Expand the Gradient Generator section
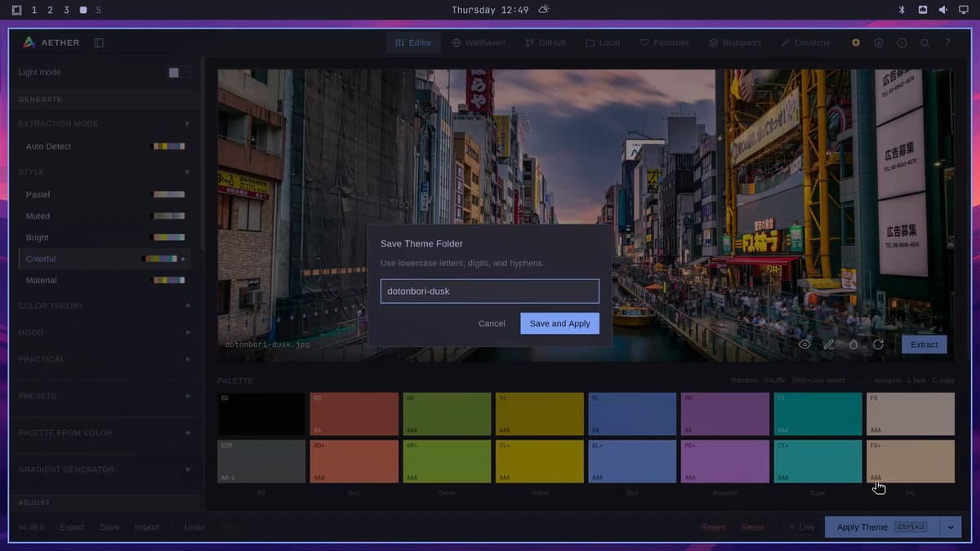The width and height of the screenshot is (980, 551). [x=105, y=469]
